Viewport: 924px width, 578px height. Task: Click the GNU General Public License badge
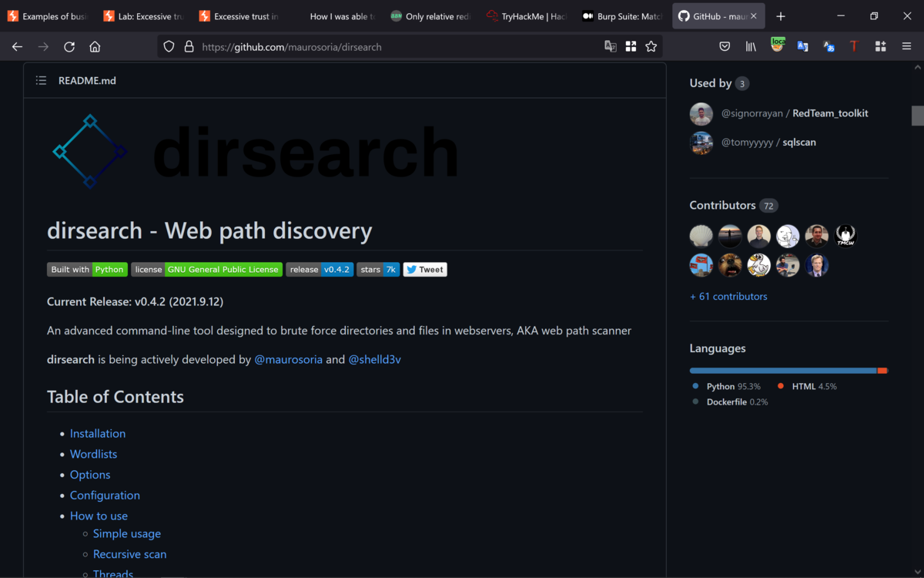[x=206, y=270]
